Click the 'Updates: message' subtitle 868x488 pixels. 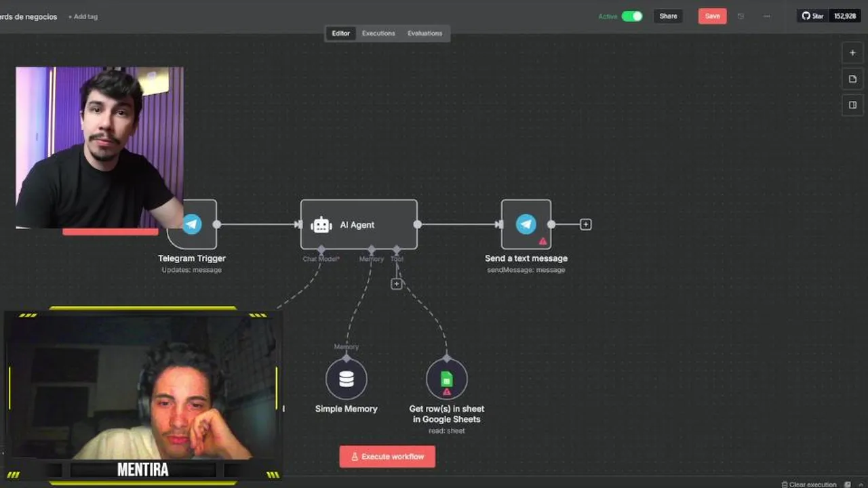tap(192, 270)
